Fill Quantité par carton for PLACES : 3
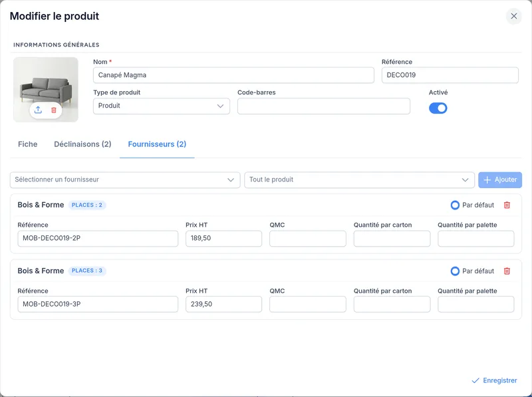This screenshot has width=532, height=397. [392, 305]
